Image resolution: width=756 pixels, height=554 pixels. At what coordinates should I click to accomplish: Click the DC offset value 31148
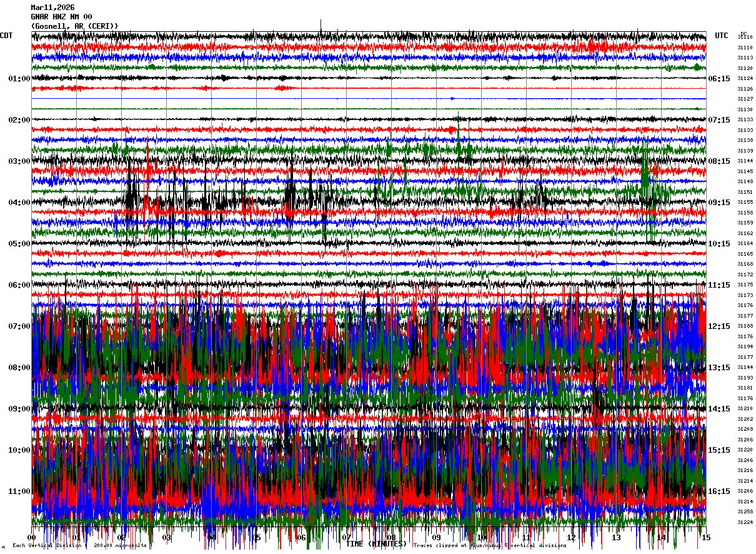(745, 181)
